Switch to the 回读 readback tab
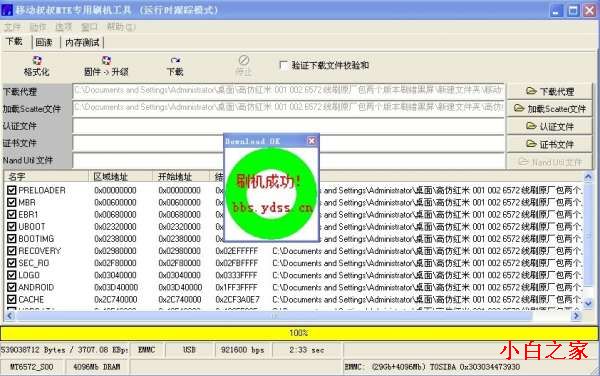 click(44, 42)
